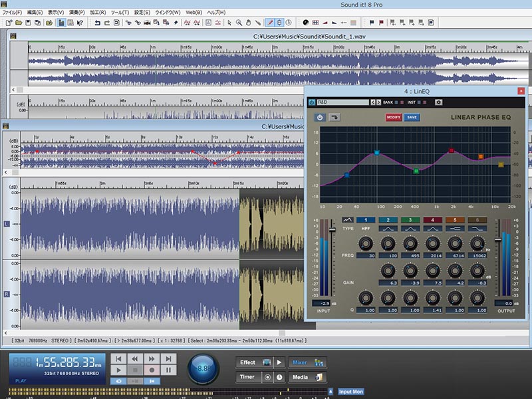Click the Open folder toolbar icon
Viewport: 532px width, 399px height.
click(x=19, y=23)
